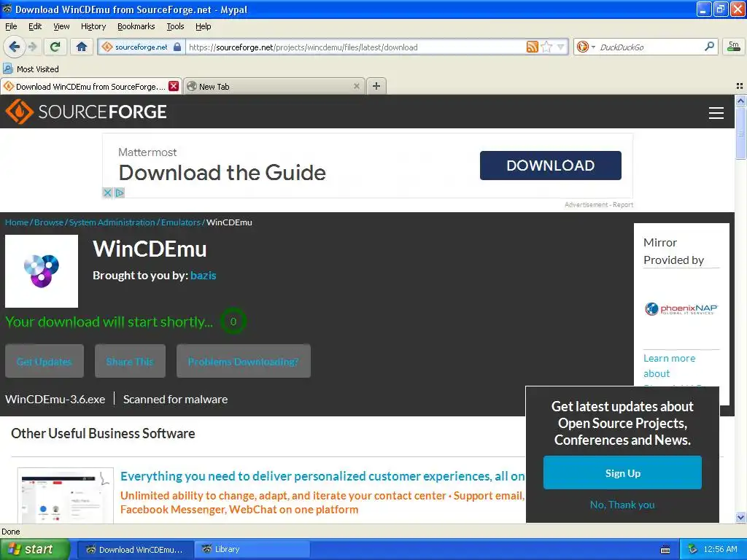Open the Tools menu
The image size is (747, 560).
175,26
